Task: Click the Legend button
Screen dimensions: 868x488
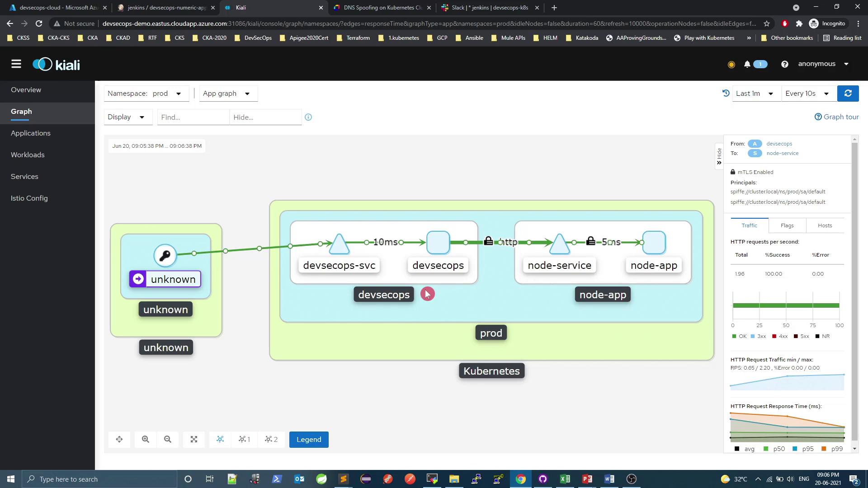Action: tap(309, 439)
